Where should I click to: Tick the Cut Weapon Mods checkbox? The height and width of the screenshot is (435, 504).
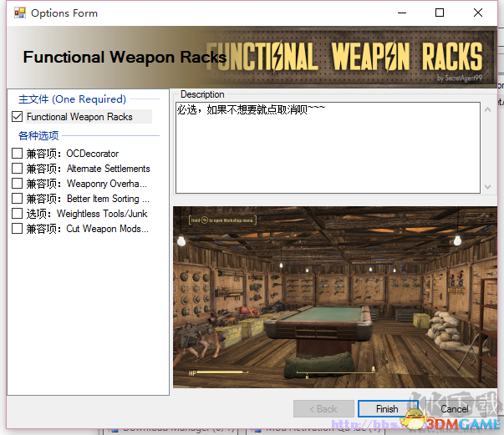[x=17, y=229]
